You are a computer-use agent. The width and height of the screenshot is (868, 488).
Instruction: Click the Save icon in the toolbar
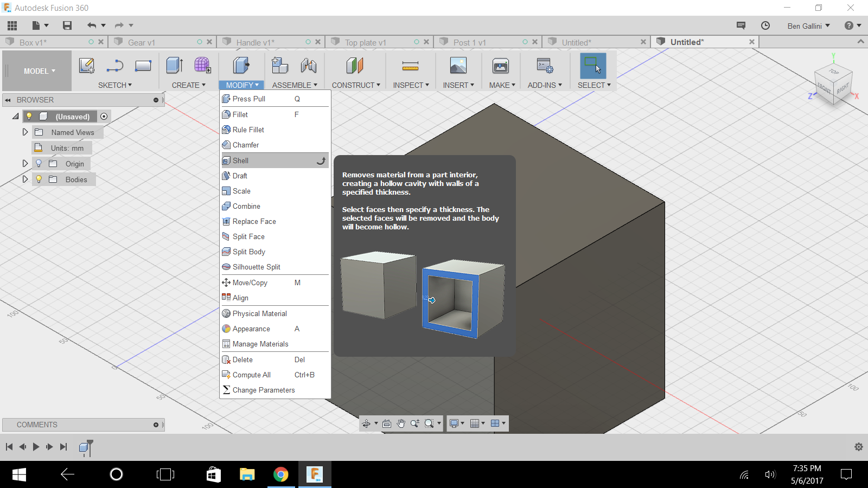(x=67, y=25)
